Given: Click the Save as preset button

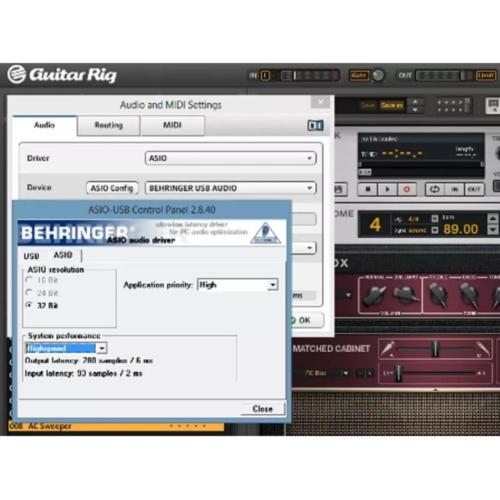Looking at the screenshot, I should click(392, 105).
